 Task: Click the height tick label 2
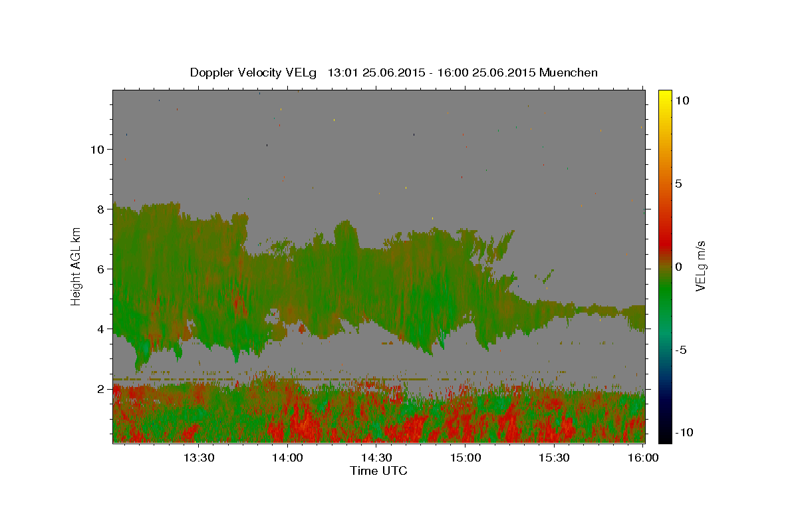[x=101, y=389]
